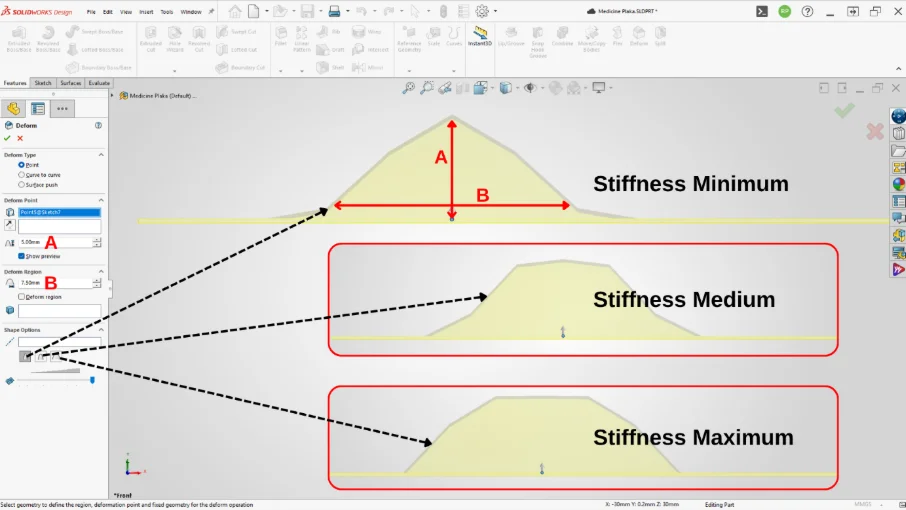Open the View Settings monitor icon
This screenshot has width=906, height=510.
pos(599,88)
